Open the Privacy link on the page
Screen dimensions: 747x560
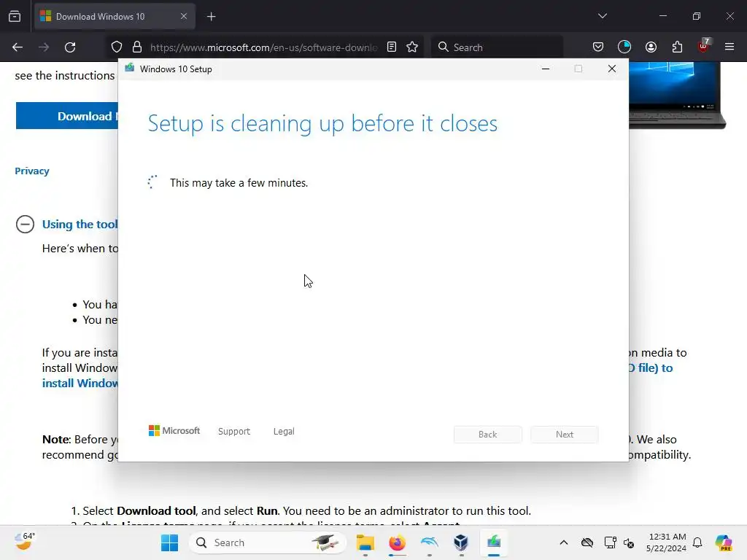(x=32, y=171)
